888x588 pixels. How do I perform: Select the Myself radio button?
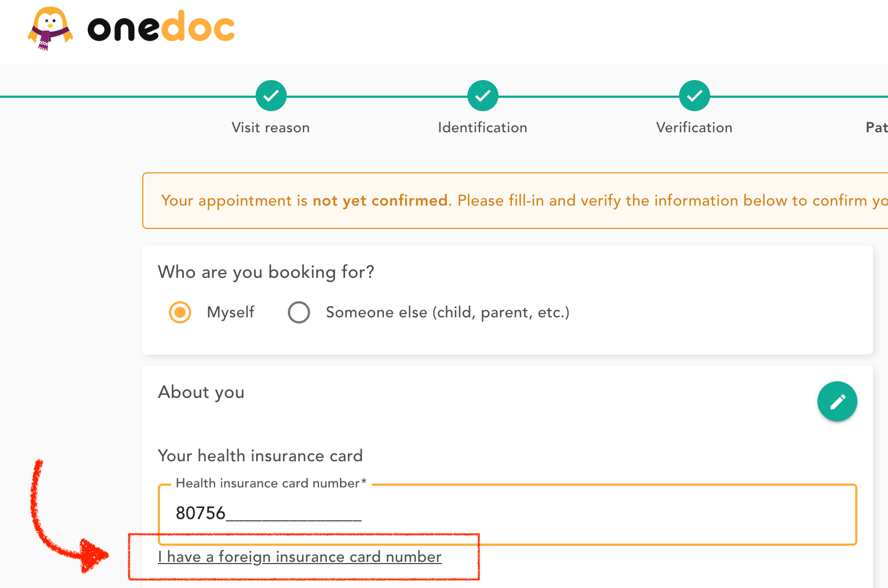coord(180,312)
